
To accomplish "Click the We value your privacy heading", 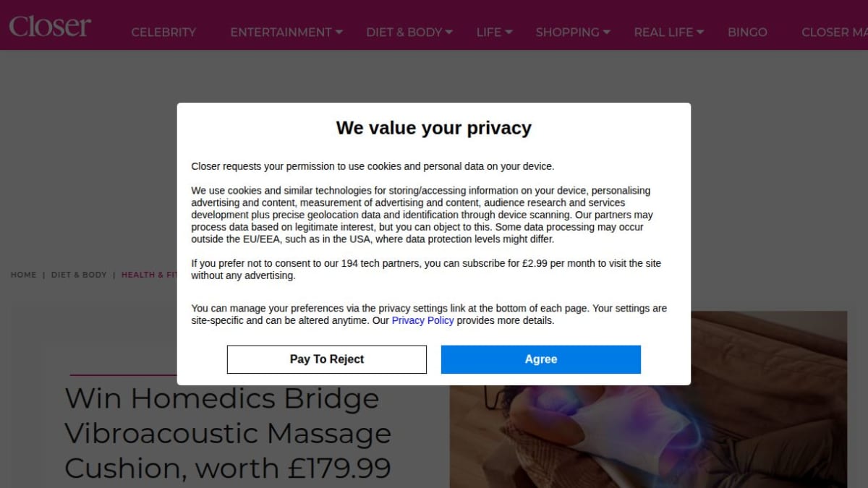I will [x=434, y=128].
